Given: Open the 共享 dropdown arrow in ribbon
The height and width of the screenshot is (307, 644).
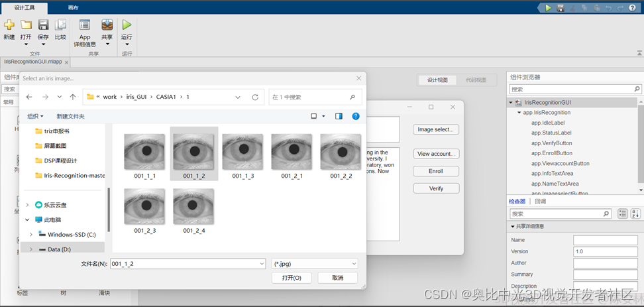Looking at the screenshot, I should (107, 44).
